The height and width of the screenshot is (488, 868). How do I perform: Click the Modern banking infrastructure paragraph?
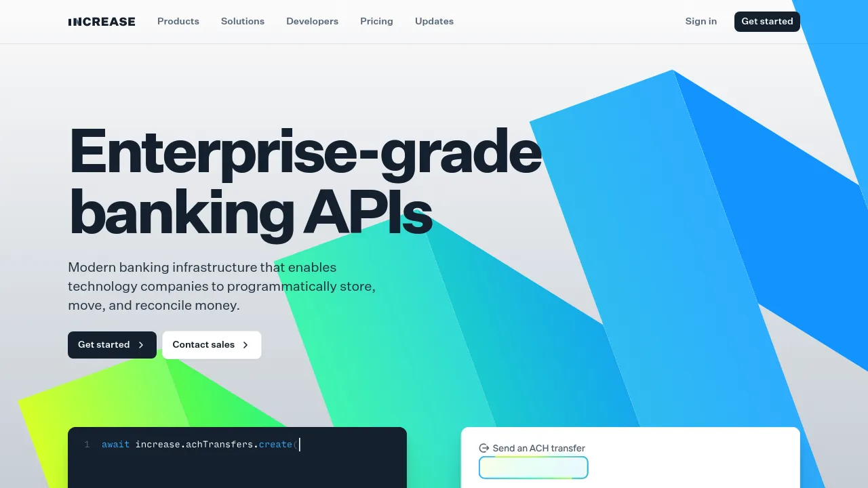click(222, 286)
